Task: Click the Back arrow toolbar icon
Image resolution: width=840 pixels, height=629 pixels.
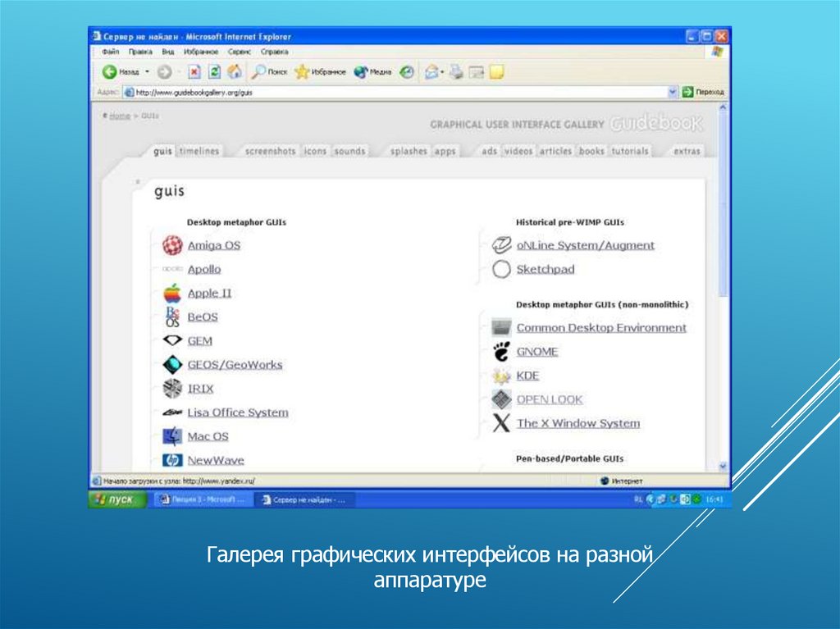Action: [x=109, y=72]
